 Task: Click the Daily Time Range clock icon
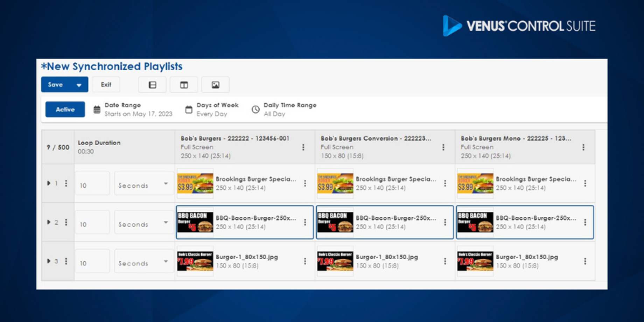tap(255, 110)
